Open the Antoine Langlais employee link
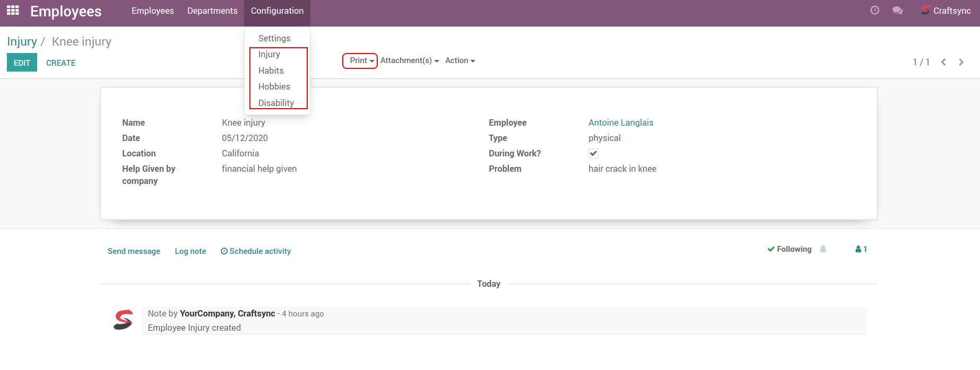980x370 pixels. (621, 122)
